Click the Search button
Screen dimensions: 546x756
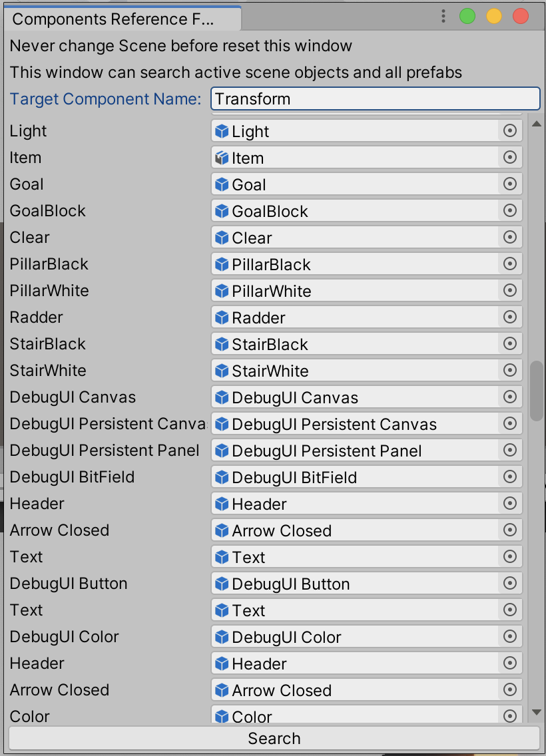(274, 738)
